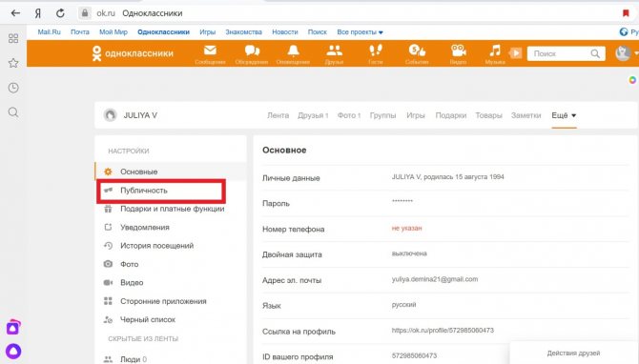639x364 pixels.
Task: Click Адрес эл. почты row
Action: pyautogui.click(x=445, y=280)
